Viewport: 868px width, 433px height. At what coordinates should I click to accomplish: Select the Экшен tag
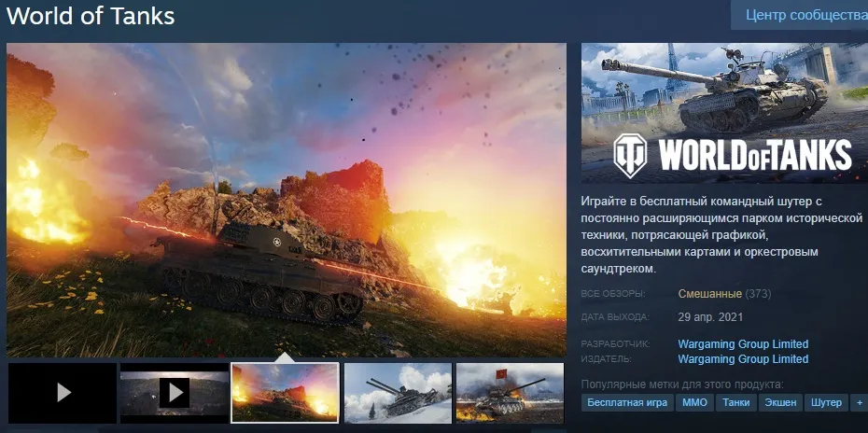click(x=780, y=402)
